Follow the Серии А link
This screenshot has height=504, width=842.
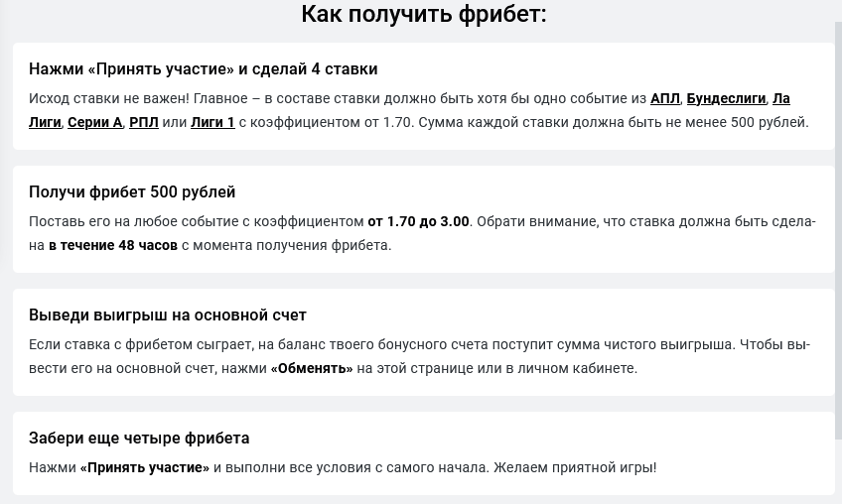pos(94,122)
